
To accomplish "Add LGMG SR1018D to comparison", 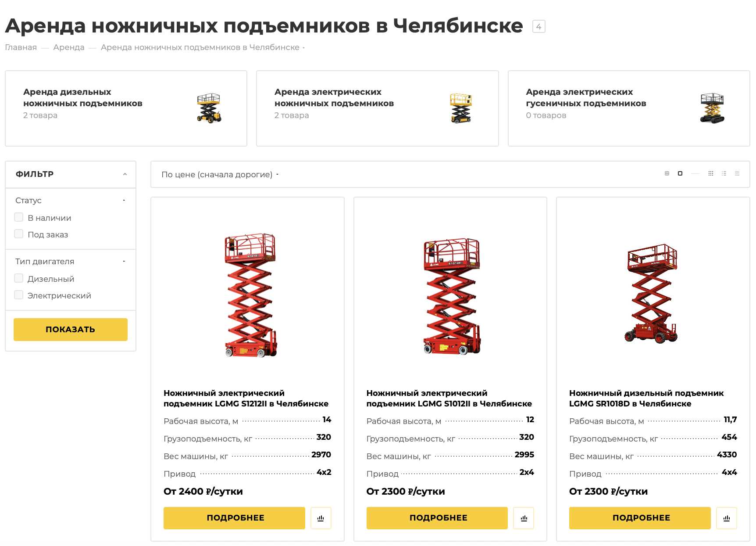I will 727,518.
